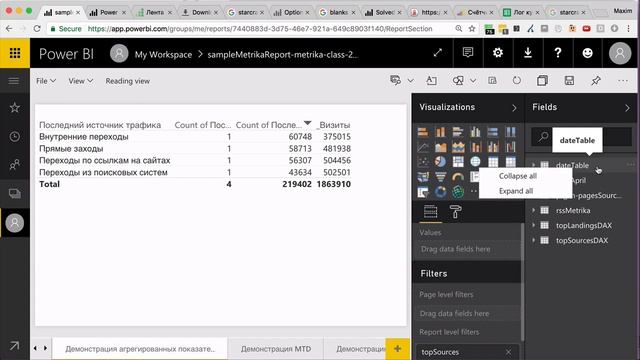
Task: Select the stacked bar chart visualization
Action: click(x=423, y=131)
